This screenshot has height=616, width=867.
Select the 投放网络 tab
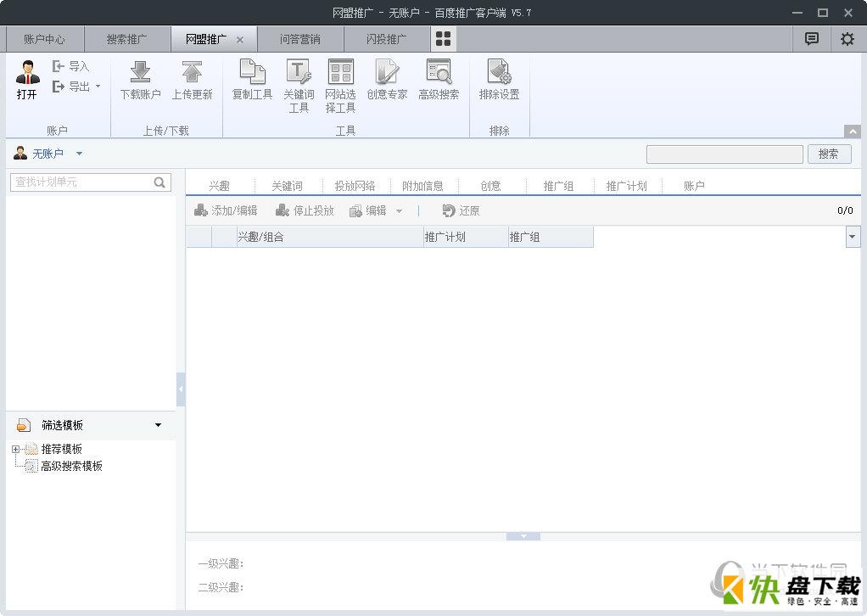[x=355, y=186]
